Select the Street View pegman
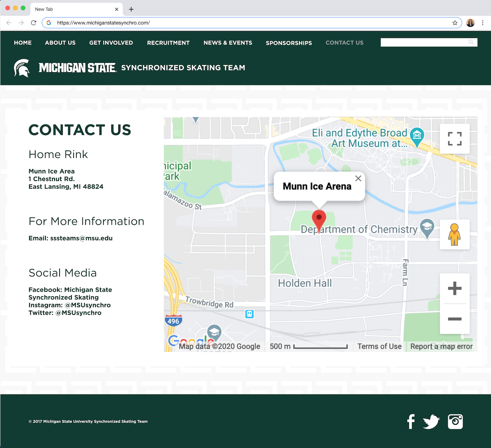Screen dimensions: 491x448 click(x=454, y=235)
